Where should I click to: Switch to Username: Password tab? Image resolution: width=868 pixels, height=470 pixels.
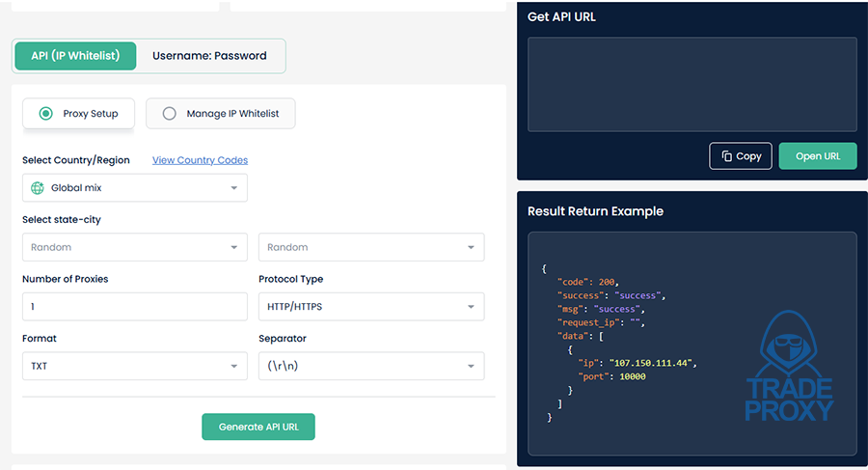pyautogui.click(x=209, y=56)
